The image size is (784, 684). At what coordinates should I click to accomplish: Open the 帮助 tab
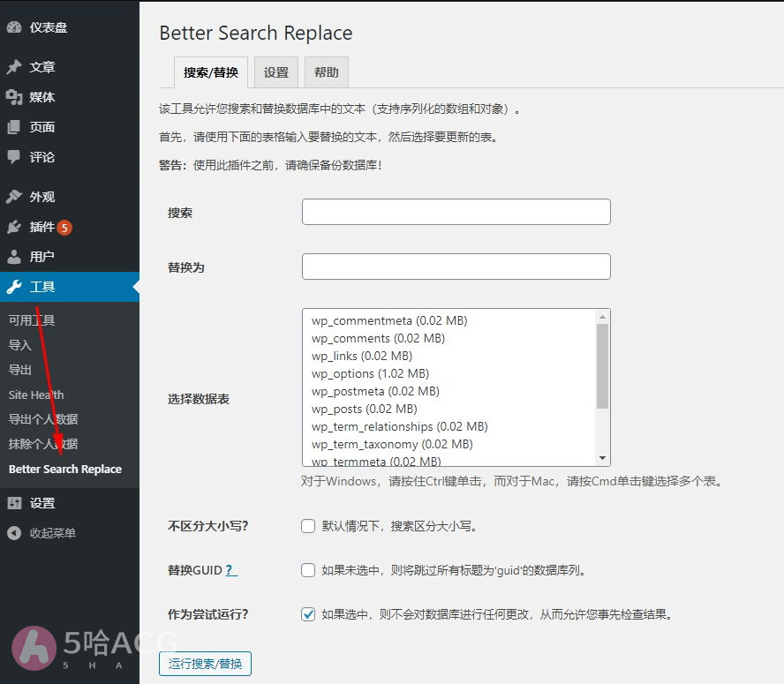(327, 71)
